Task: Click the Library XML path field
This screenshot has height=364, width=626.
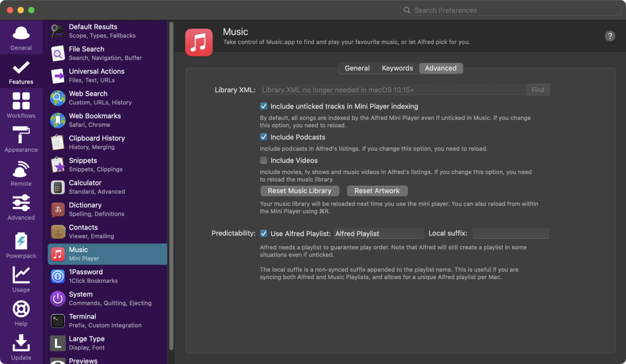Action: [393, 90]
